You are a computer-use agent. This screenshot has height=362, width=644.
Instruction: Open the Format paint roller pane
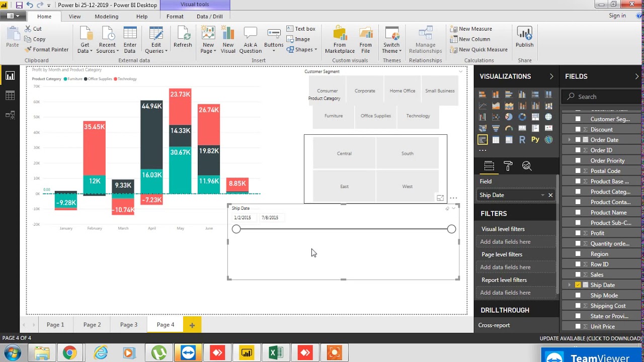pyautogui.click(x=508, y=166)
